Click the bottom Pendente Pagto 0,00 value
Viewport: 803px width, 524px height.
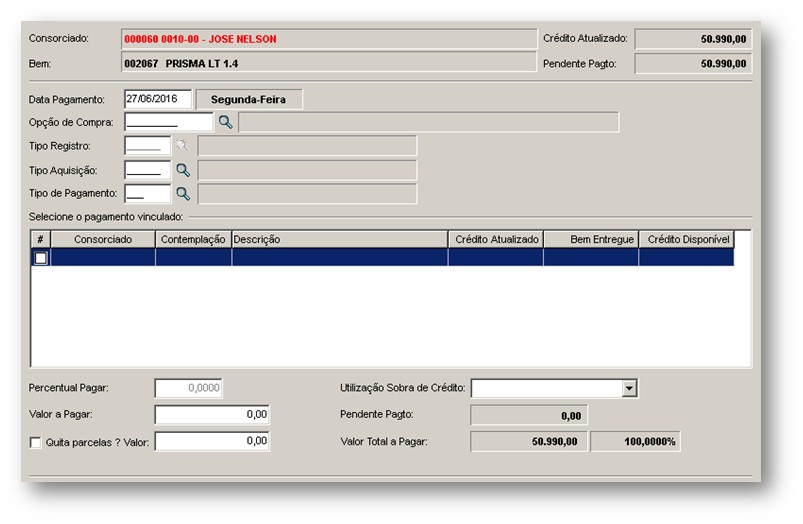coord(529,415)
